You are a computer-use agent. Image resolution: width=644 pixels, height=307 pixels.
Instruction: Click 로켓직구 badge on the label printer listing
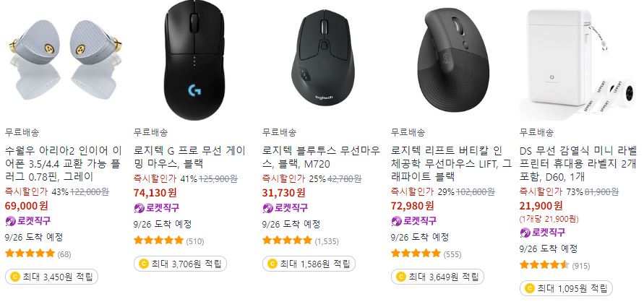click(x=543, y=233)
